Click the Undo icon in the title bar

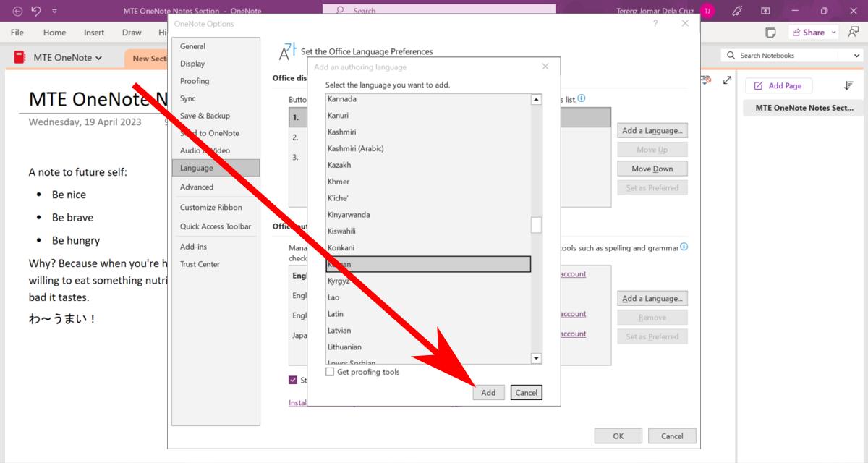(34, 11)
